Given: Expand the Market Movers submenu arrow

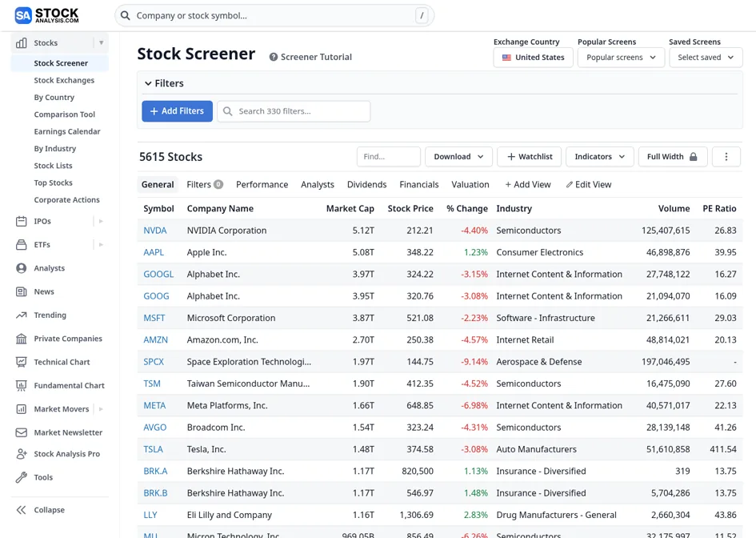Looking at the screenshot, I should 102,409.
